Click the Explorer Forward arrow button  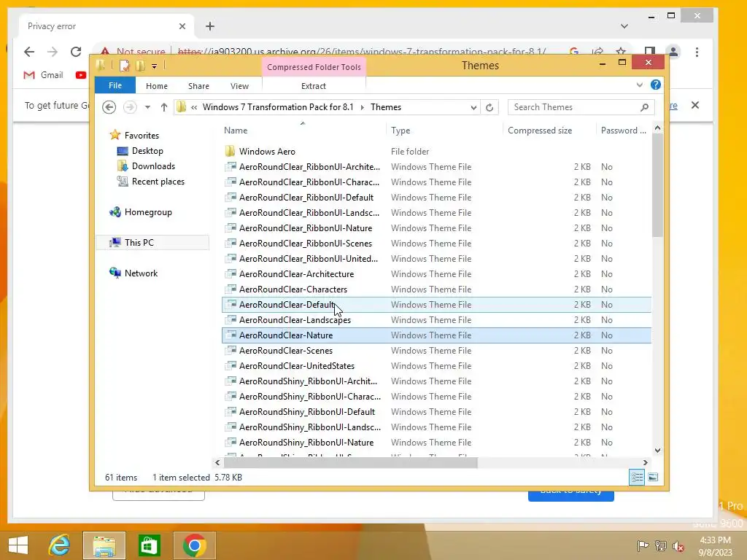coord(130,107)
